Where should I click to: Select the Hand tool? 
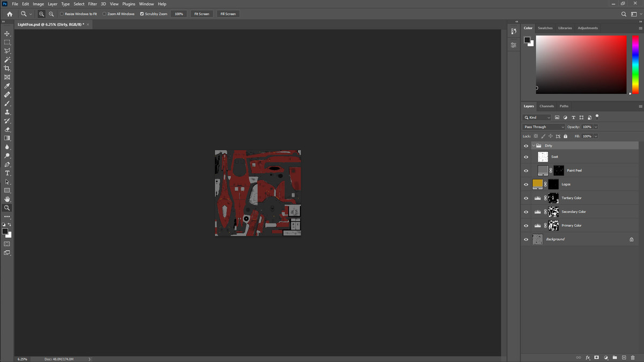[7, 199]
